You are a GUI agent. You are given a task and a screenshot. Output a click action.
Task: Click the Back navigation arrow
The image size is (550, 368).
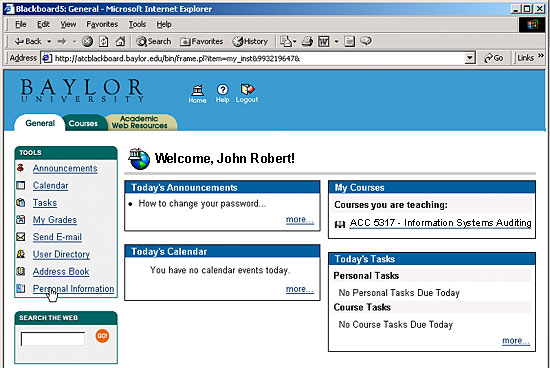(x=28, y=41)
